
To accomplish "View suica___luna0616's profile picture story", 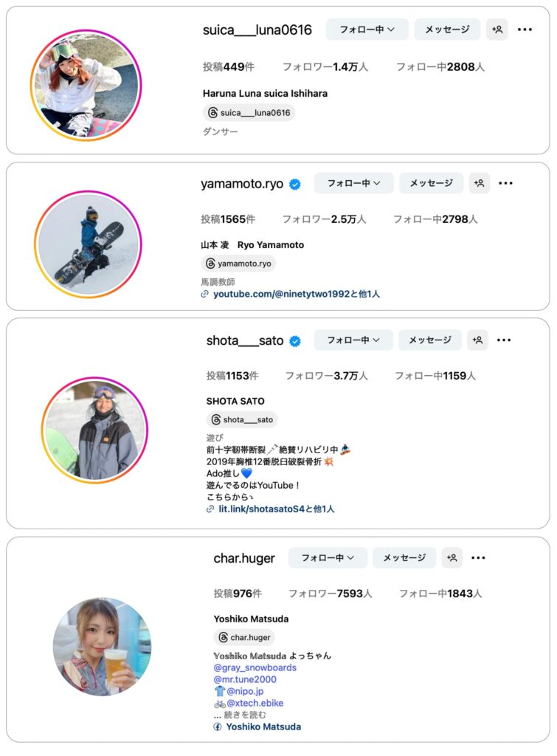I will [86, 86].
